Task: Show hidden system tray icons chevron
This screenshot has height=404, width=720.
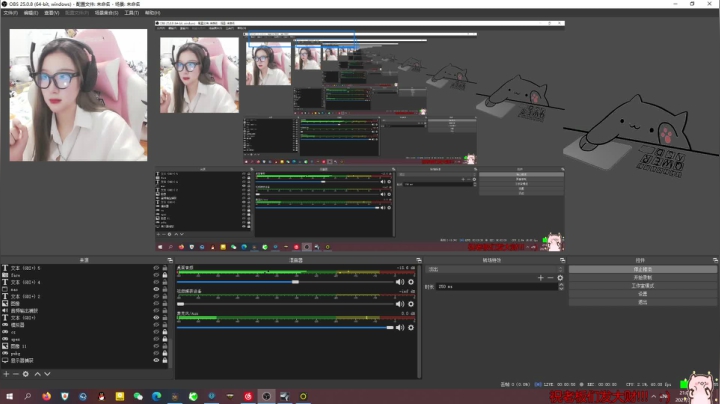Action: pyautogui.click(x=653, y=396)
